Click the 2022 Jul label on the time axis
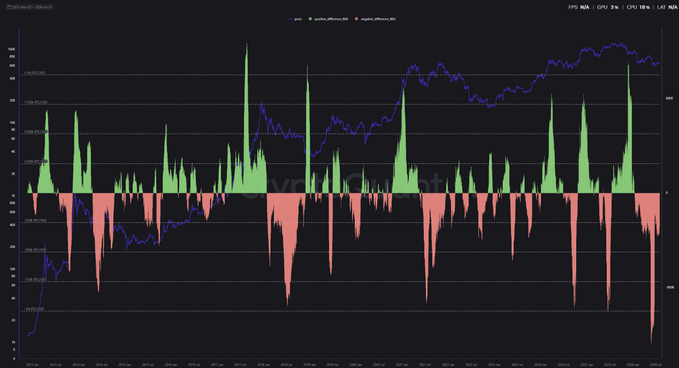 471,365
